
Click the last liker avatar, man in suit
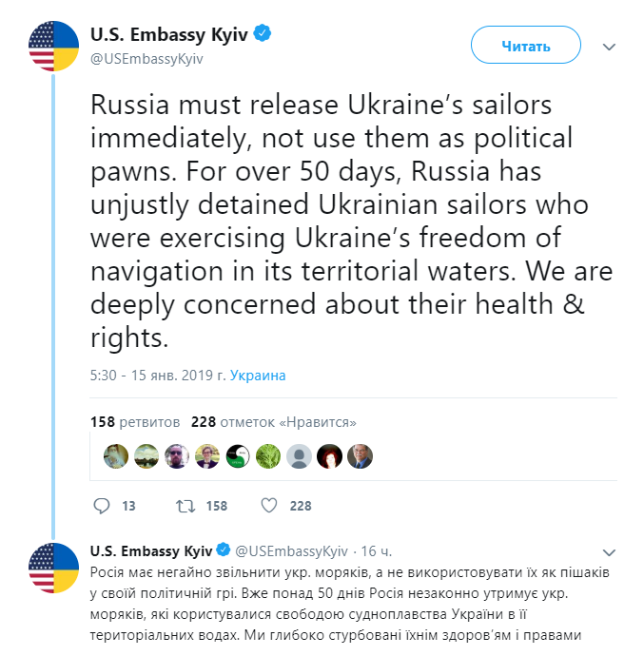(360, 456)
